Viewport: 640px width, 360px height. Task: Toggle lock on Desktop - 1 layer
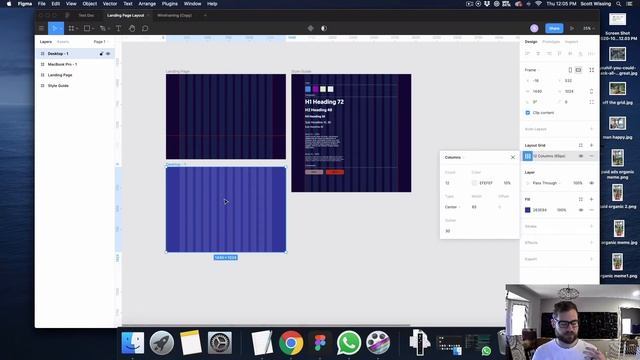101,53
